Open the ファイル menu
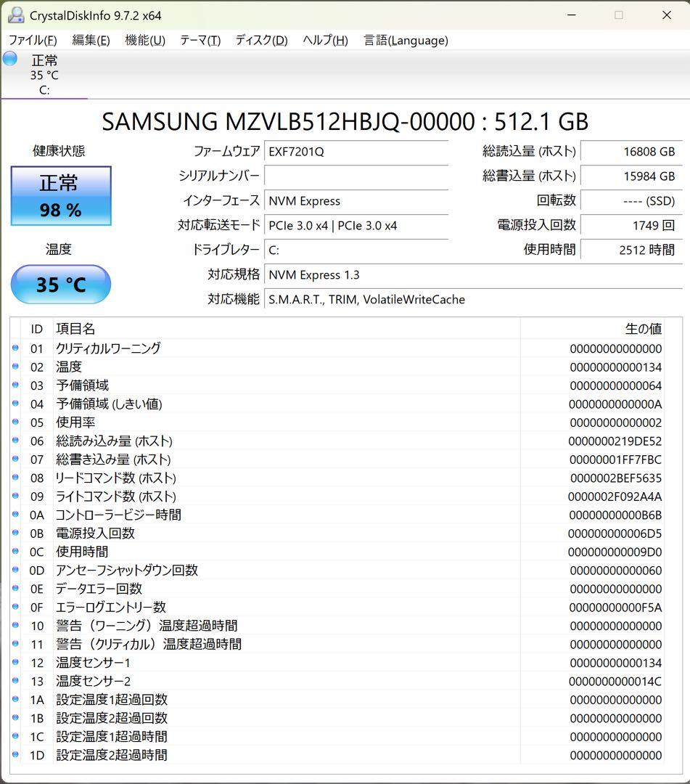This screenshot has width=690, height=784. 32,41
